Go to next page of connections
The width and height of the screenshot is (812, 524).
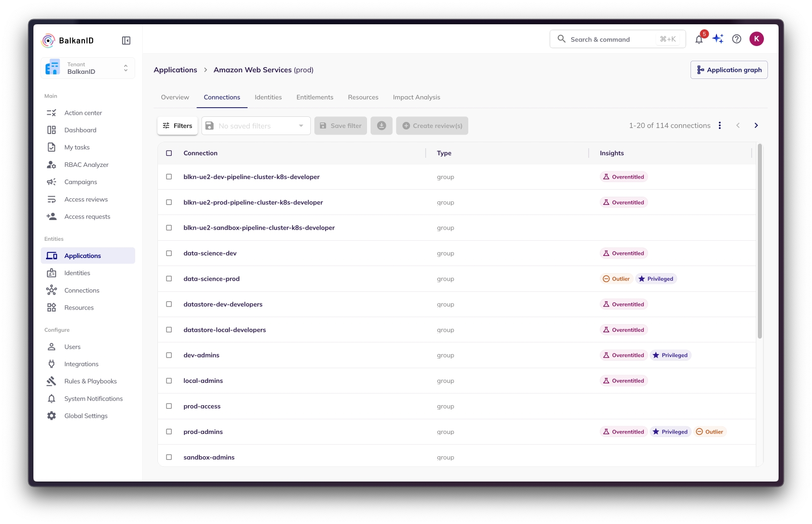click(x=756, y=125)
